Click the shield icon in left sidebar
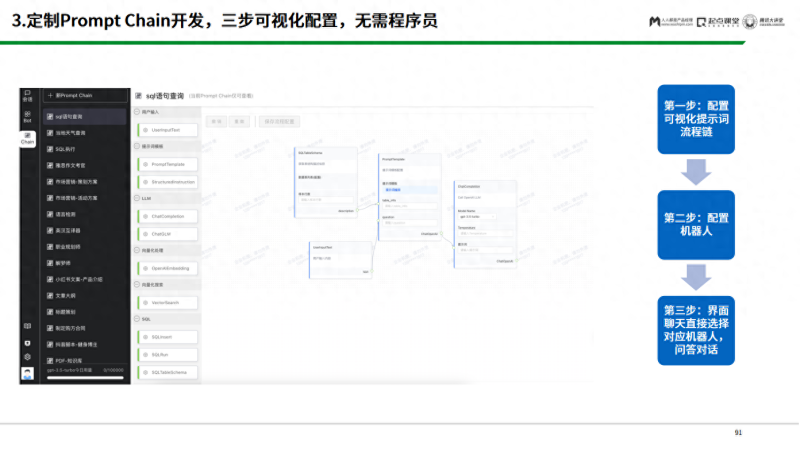The image size is (800, 450). [x=27, y=342]
